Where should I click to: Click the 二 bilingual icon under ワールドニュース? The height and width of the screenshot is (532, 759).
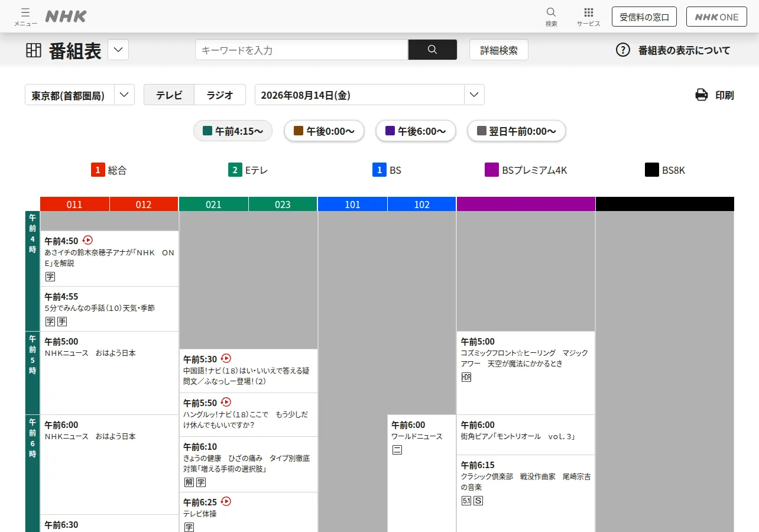coord(397,450)
